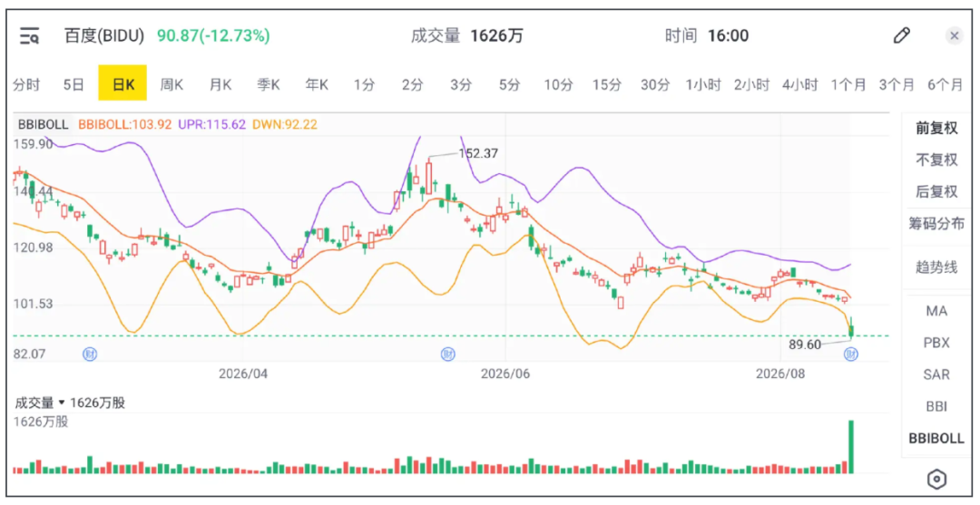
Task: Click the BBIBOLL legend label on chart
Action: [44, 124]
